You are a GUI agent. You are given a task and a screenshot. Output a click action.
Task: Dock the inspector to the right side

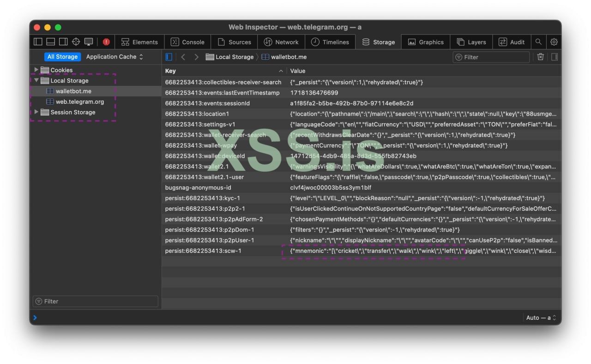coord(63,42)
